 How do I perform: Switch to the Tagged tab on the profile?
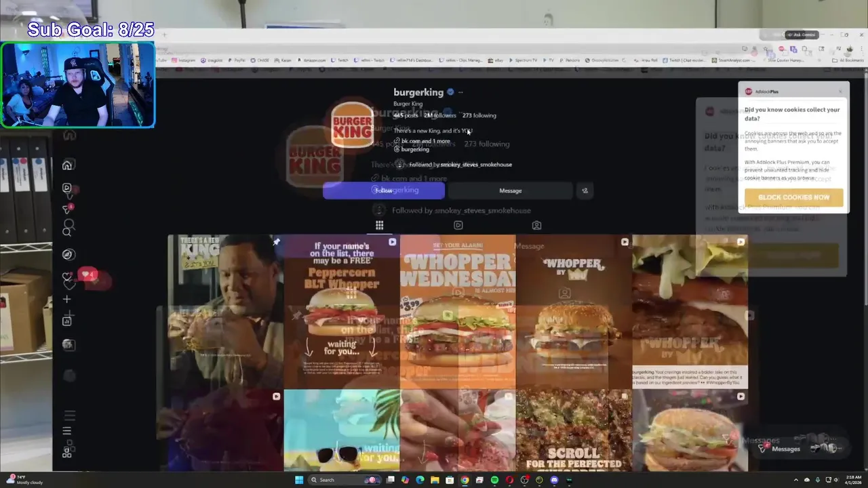click(536, 225)
